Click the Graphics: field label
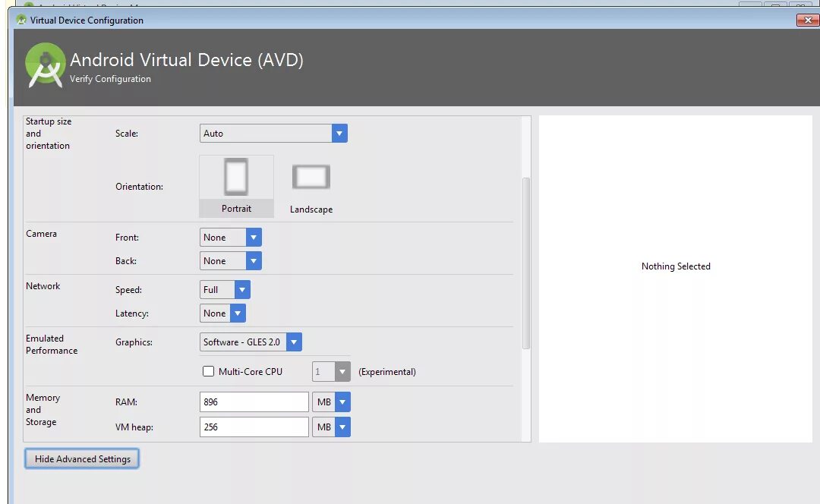Viewport: 820px width, 504px height. pyautogui.click(x=134, y=342)
